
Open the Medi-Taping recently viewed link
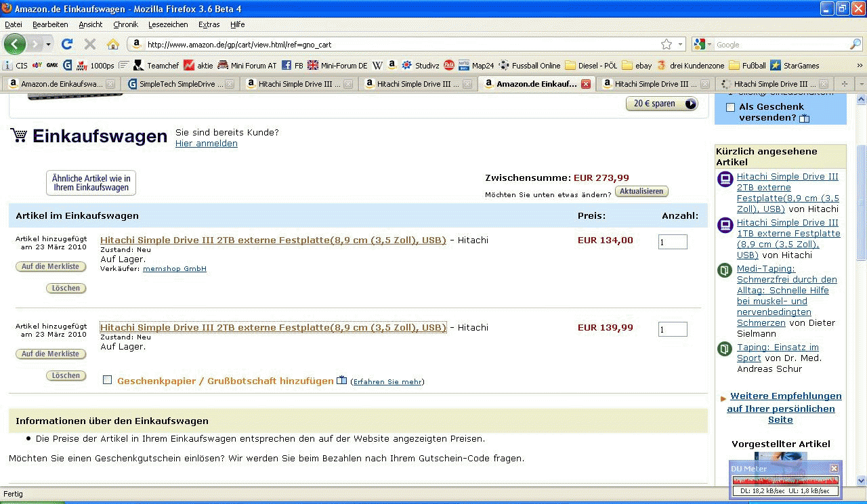tap(787, 296)
